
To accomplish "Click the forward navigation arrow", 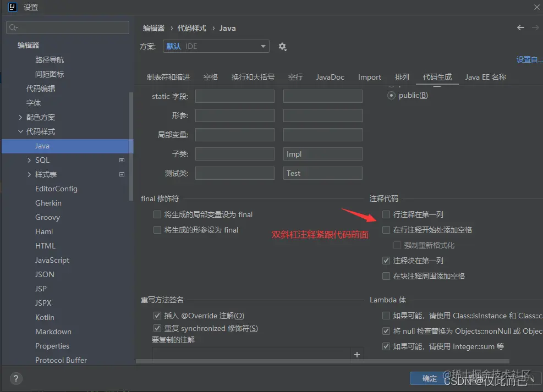I will [535, 27].
